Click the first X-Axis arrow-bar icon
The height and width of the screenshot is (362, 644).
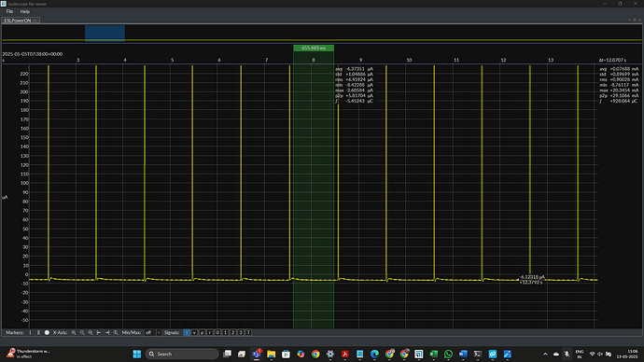click(99, 332)
